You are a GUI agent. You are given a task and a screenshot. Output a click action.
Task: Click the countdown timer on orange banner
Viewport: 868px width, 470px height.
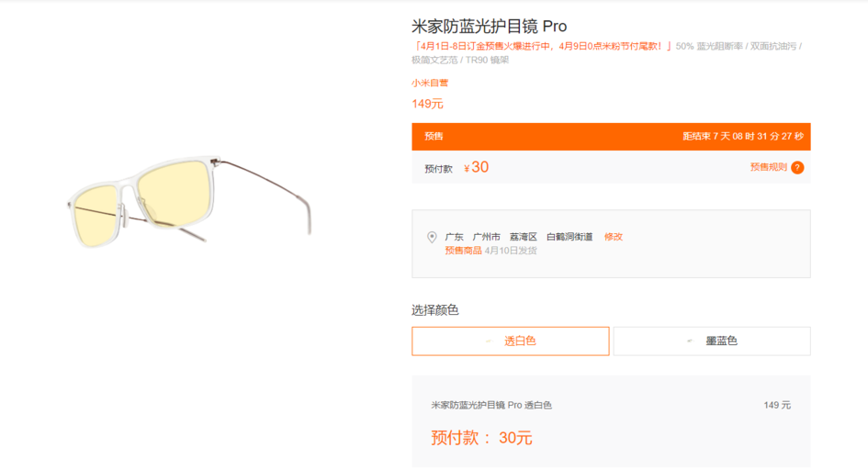click(743, 136)
